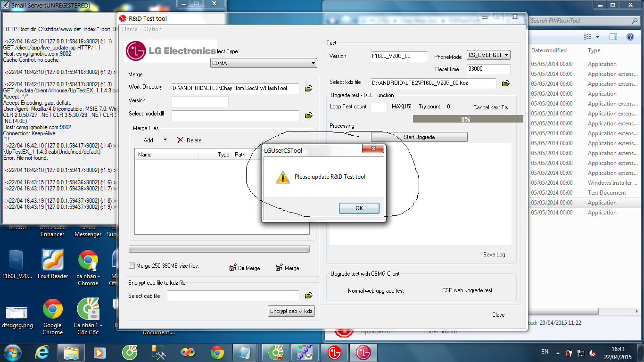This screenshot has width=644, height=362.
Task: Click the Start Upgrade button
Action: pyautogui.click(x=419, y=137)
